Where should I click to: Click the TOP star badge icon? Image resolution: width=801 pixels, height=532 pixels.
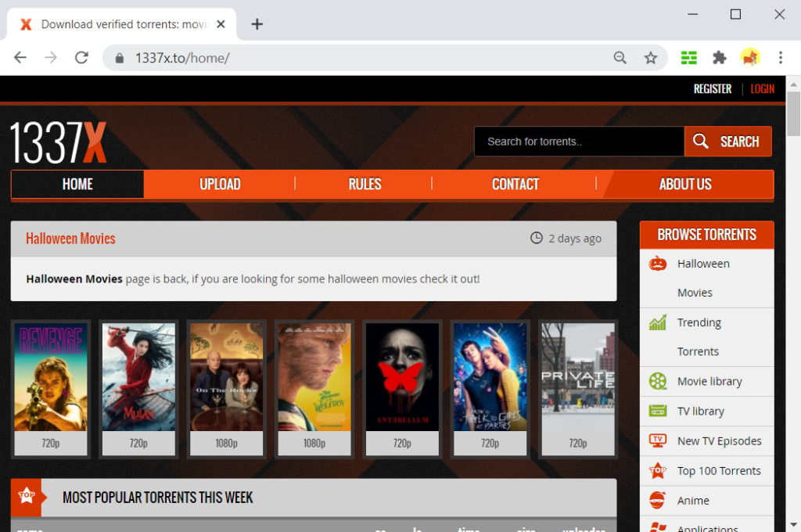click(x=27, y=494)
